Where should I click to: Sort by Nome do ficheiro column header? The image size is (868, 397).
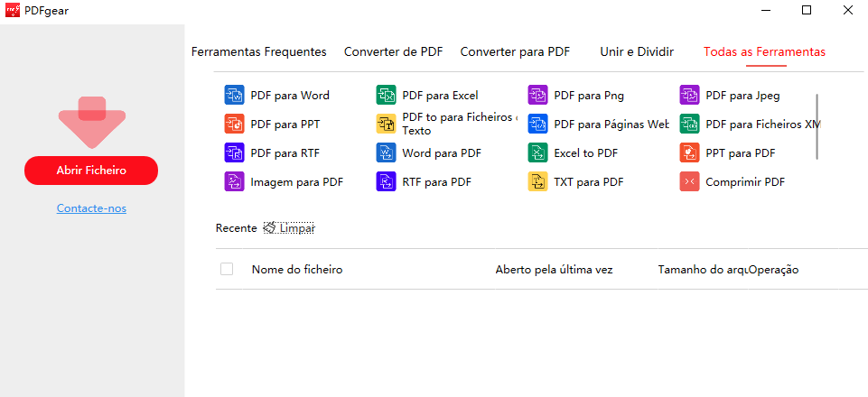[297, 269]
